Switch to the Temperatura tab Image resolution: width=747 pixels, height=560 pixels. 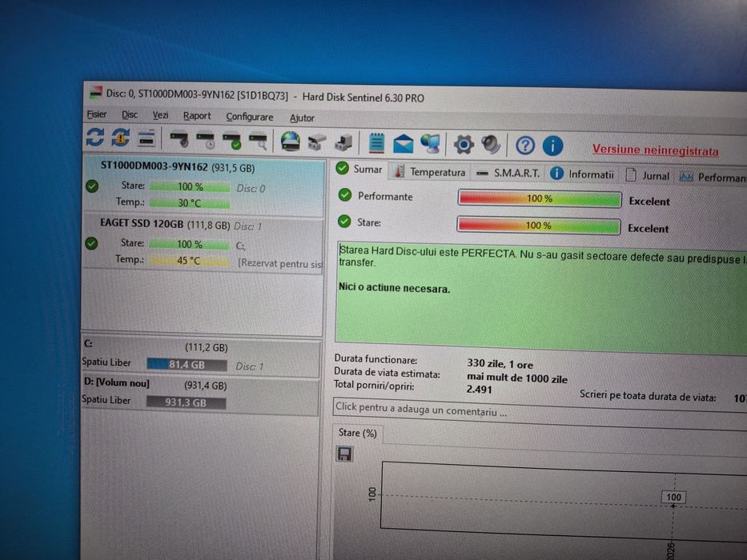[430, 171]
